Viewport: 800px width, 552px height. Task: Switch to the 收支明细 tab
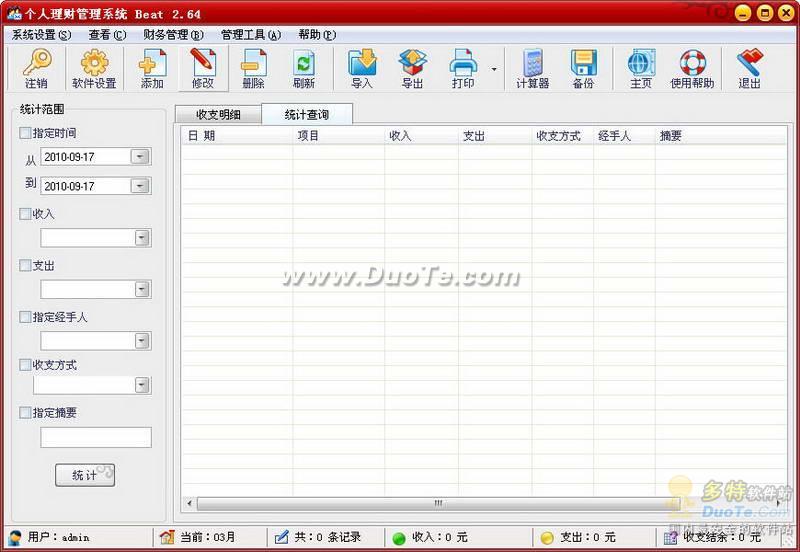click(x=218, y=115)
